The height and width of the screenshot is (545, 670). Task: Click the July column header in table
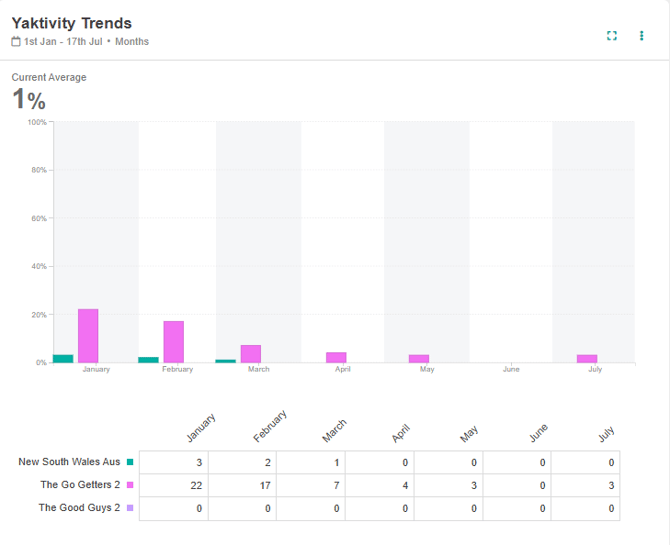[606, 433]
